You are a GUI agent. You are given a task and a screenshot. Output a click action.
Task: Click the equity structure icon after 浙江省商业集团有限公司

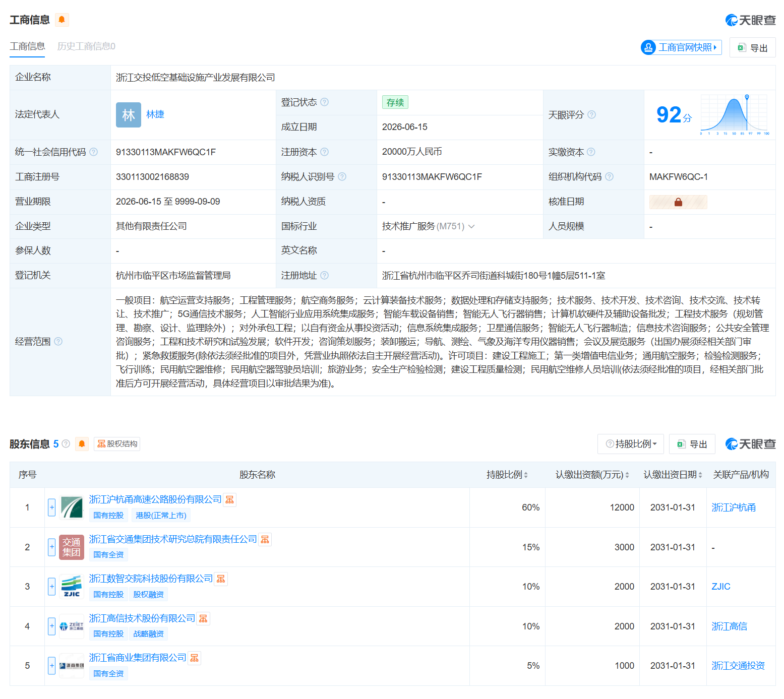tap(195, 658)
